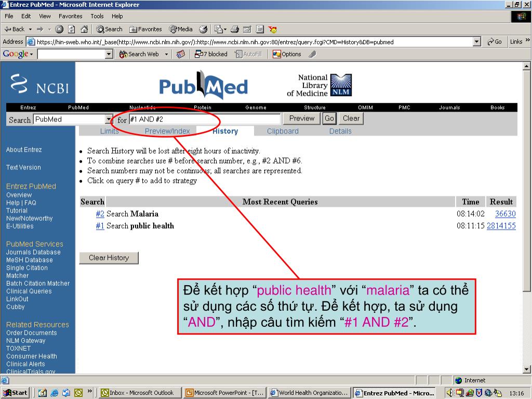532x399 pixels.
Task: Click the Google toolbar news icon
Action: (x=181, y=54)
